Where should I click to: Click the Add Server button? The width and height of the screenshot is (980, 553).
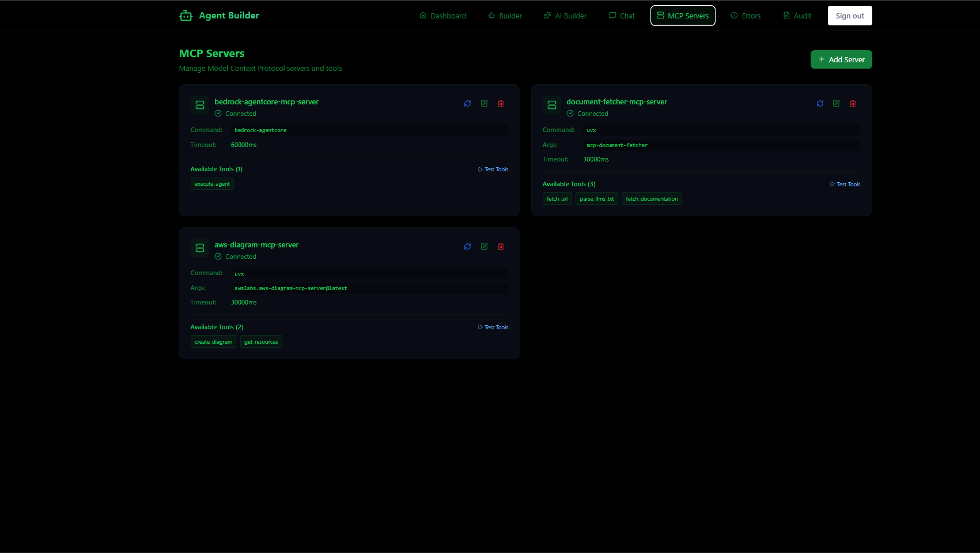click(841, 59)
